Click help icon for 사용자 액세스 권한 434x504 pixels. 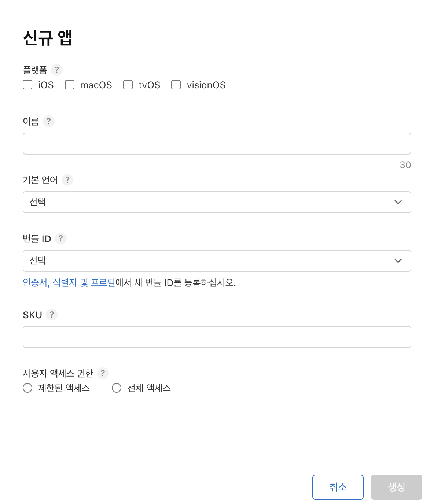pyautogui.click(x=103, y=373)
